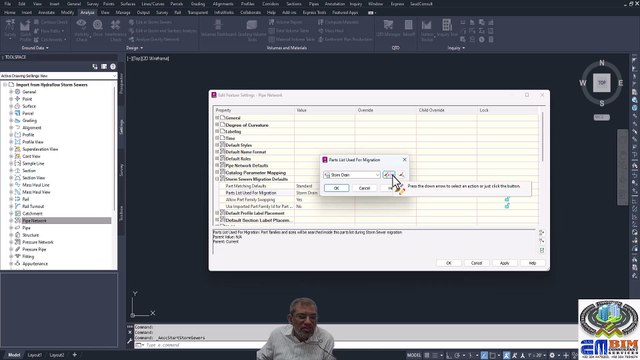
Task: Click OK in Parts List Used For Migration
Action: click(x=336, y=188)
